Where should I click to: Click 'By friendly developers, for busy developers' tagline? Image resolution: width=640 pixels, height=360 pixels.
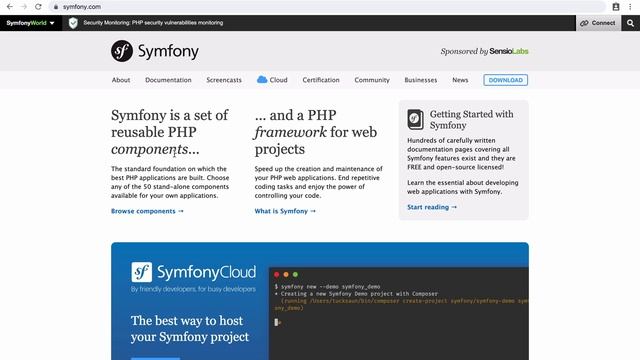point(193,289)
